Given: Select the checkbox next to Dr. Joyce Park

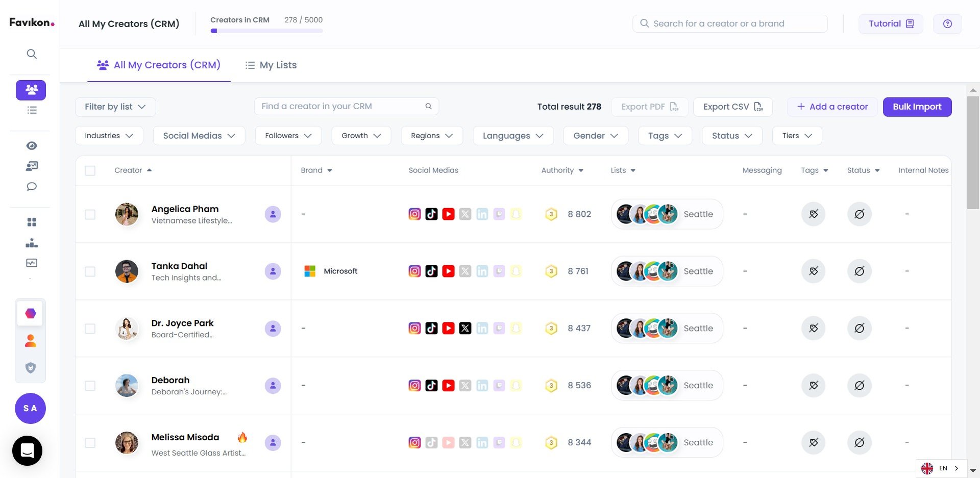Looking at the screenshot, I should tap(90, 329).
